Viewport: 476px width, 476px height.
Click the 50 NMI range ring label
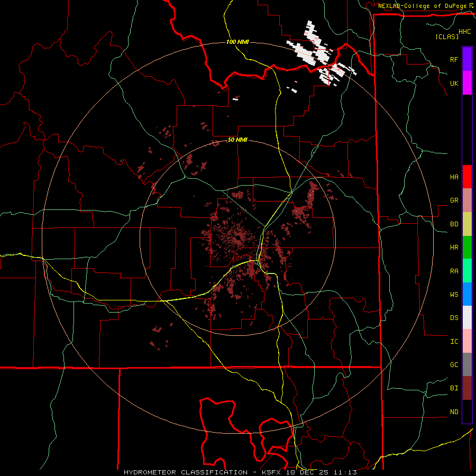click(237, 140)
